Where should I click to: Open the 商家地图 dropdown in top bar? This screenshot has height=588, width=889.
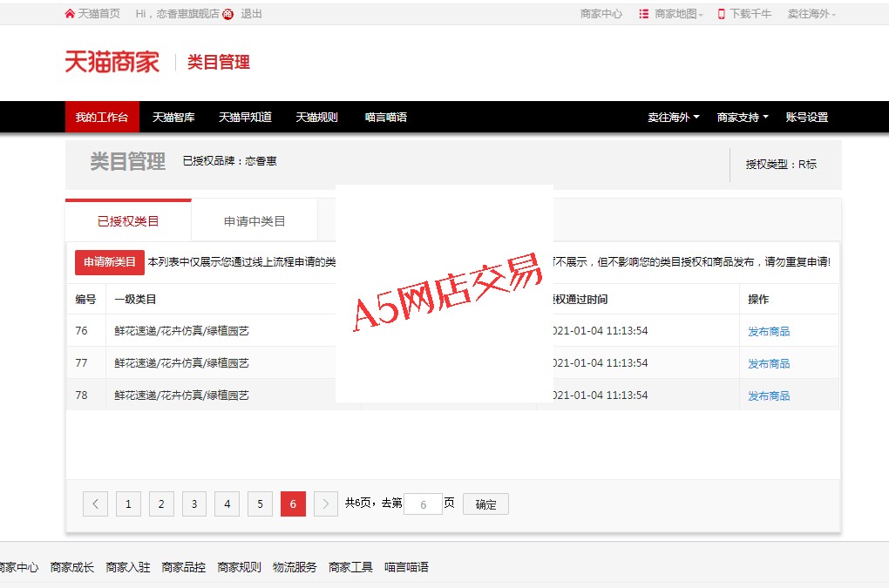coord(677,14)
